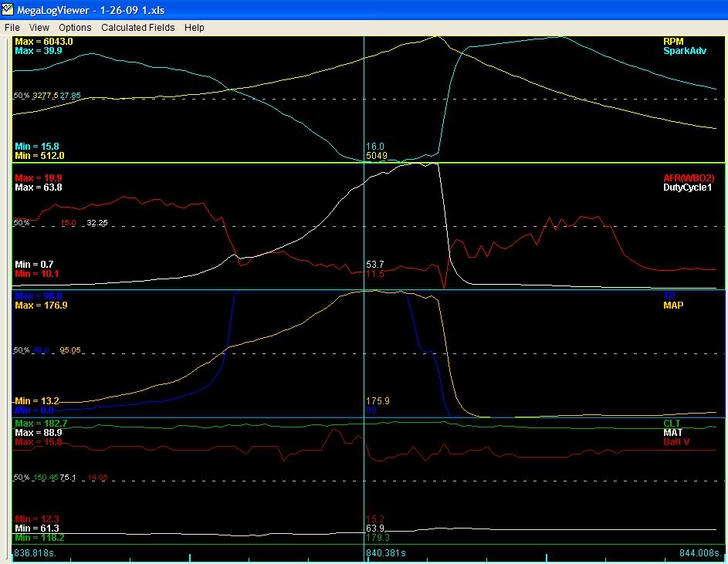Screen dimensions: 728x564
Task: Open the Help menu
Action: [195, 27]
